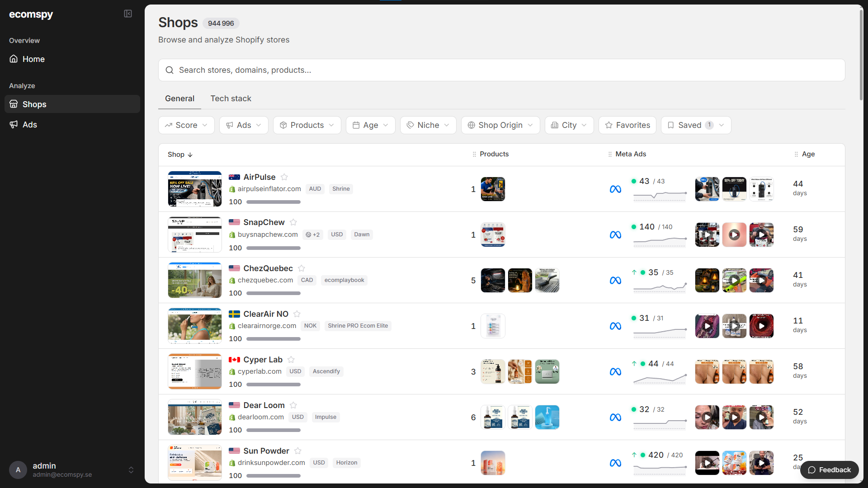The image size is (868, 488).
Task: Play the first ClearAir NO ad video
Action: (707, 326)
